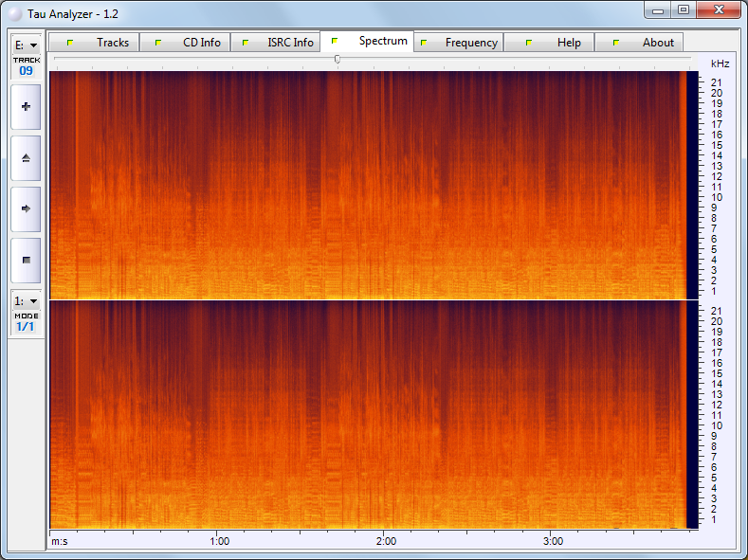Click the plus (next track) button
This screenshot has height=560, width=748.
[x=26, y=107]
